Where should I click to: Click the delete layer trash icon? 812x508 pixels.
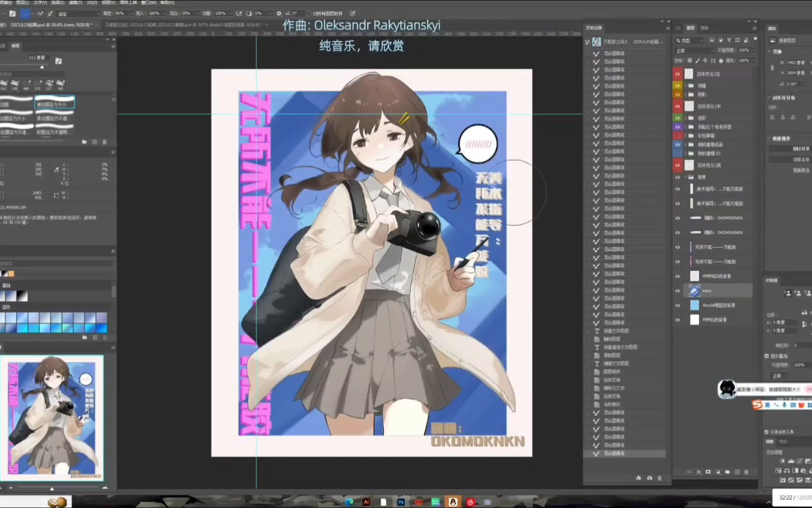747,472
